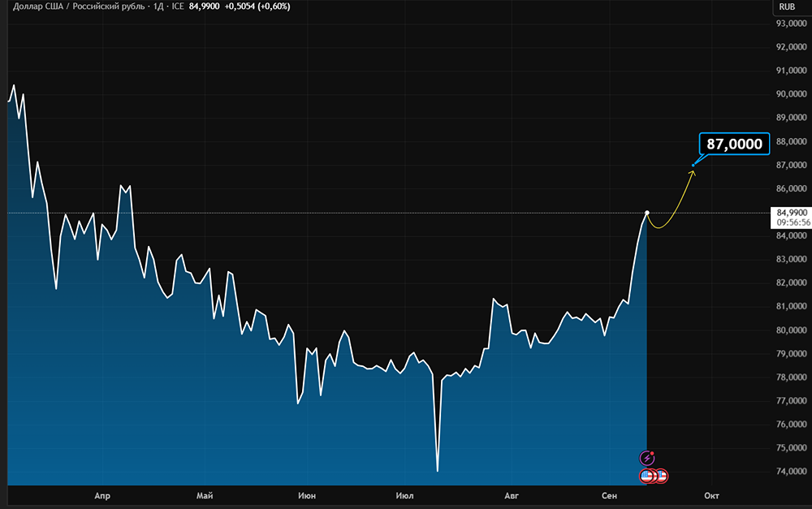The image size is (812, 509).
Task: Click the 74,0000 price axis label
Action: pyautogui.click(x=791, y=471)
